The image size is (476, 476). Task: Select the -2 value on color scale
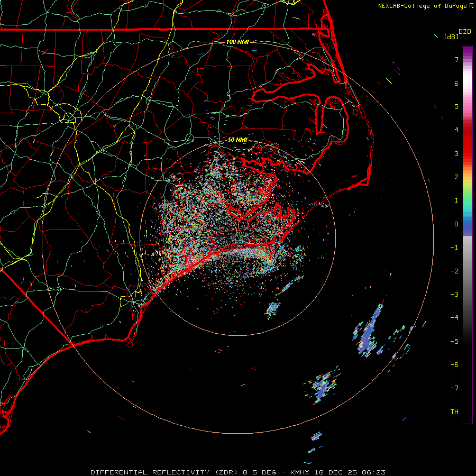[x=454, y=271]
